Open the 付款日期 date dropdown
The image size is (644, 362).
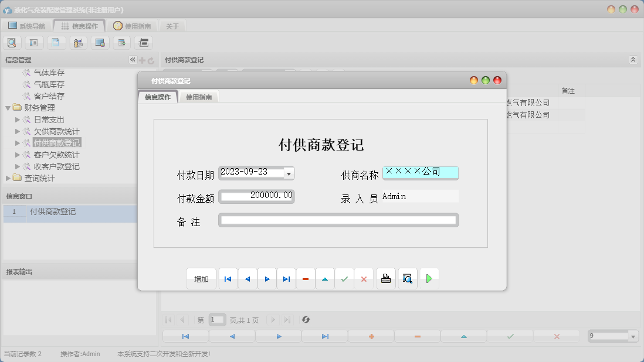pyautogui.click(x=288, y=173)
